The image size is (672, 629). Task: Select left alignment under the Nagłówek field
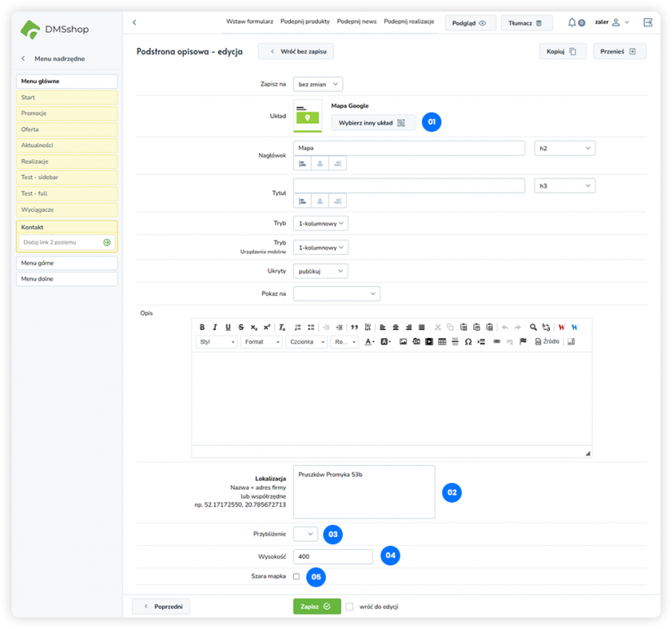click(x=304, y=164)
